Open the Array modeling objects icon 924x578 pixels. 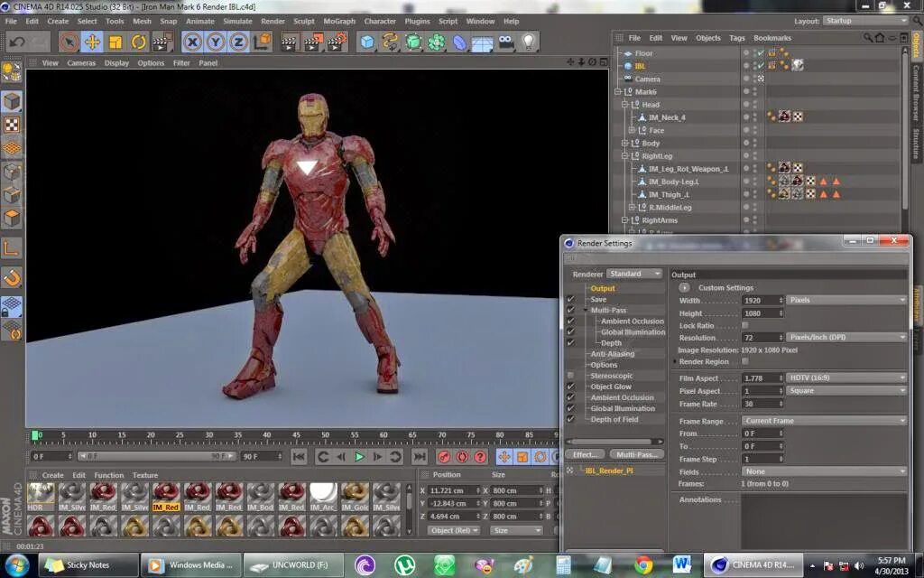[x=436, y=42]
